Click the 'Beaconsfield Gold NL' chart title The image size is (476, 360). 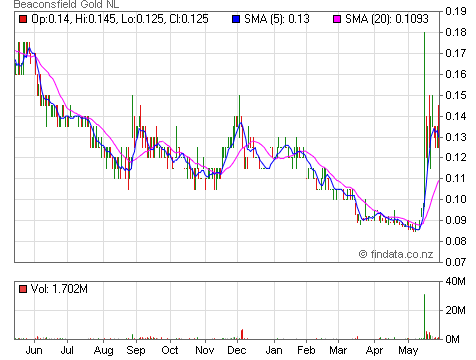(66, 4)
